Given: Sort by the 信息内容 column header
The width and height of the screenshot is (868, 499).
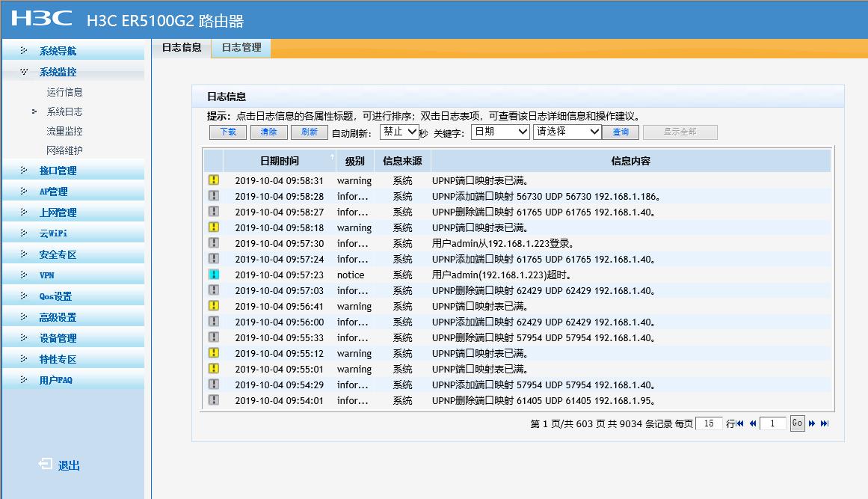Looking at the screenshot, I should pos(630,161).
